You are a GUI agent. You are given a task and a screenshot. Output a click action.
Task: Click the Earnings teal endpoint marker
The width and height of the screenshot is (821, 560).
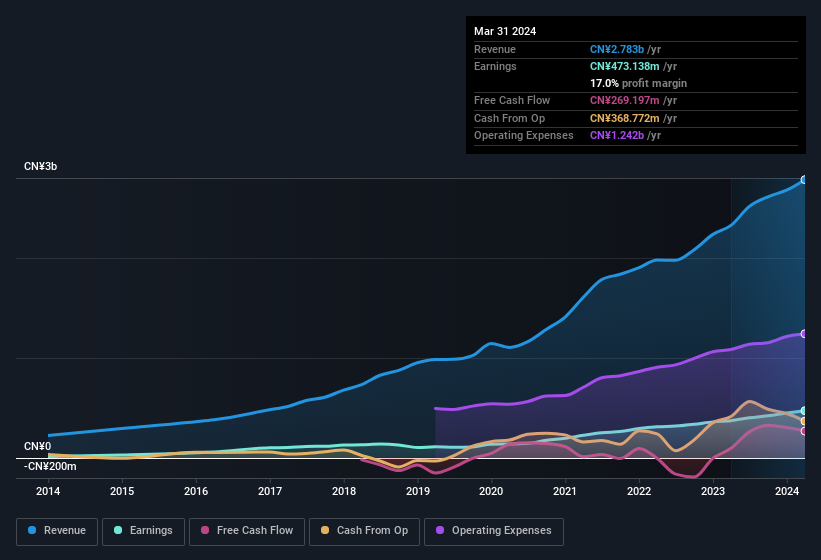click(x=803, y=411)
